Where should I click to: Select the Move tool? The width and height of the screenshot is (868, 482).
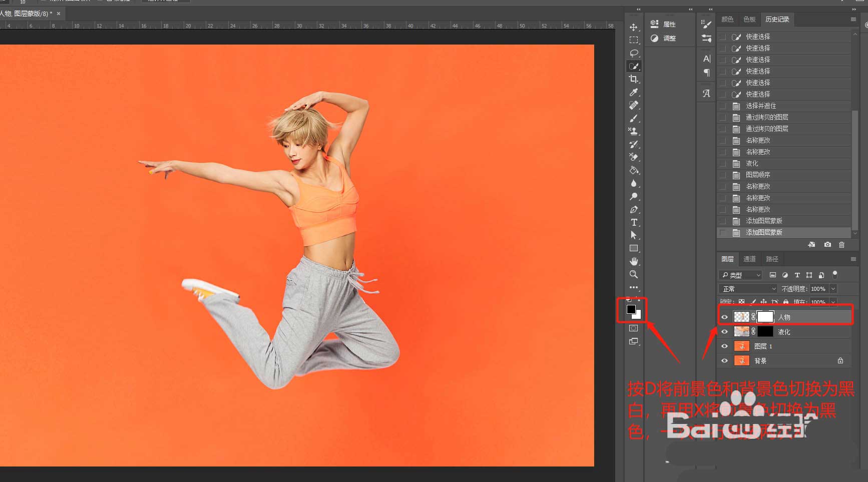point(634,27)
